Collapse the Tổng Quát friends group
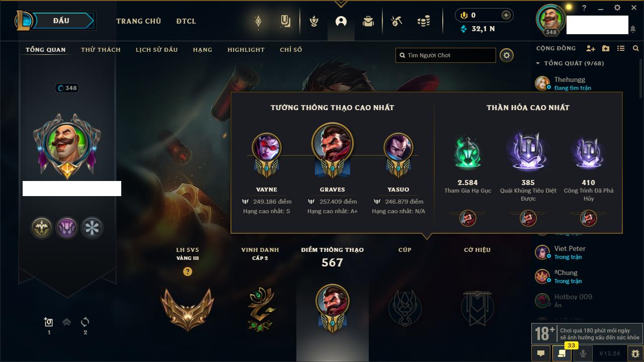644x362 pixels. pyautogui.click(x=538, y=63)
